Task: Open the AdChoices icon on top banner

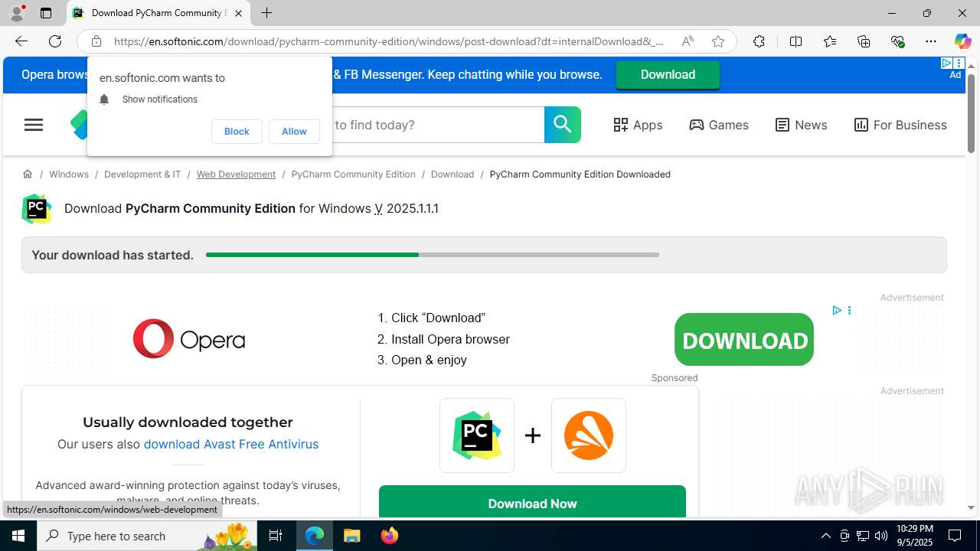Action: [947, 64]
